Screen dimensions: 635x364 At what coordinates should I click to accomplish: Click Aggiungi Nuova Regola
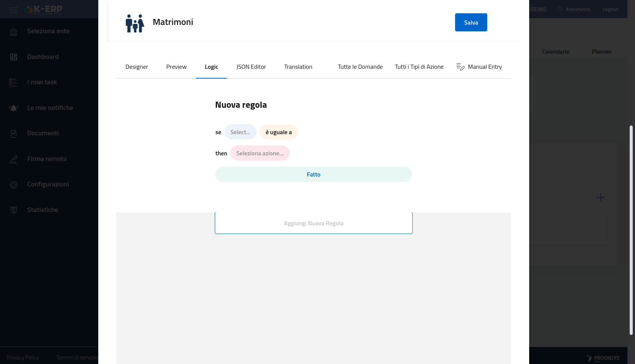click(313, 223)
